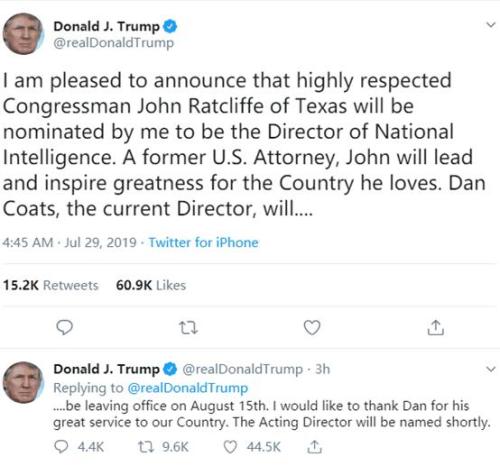
Task: Share the reply tweet via upload icon
Action: click(314, 447)
